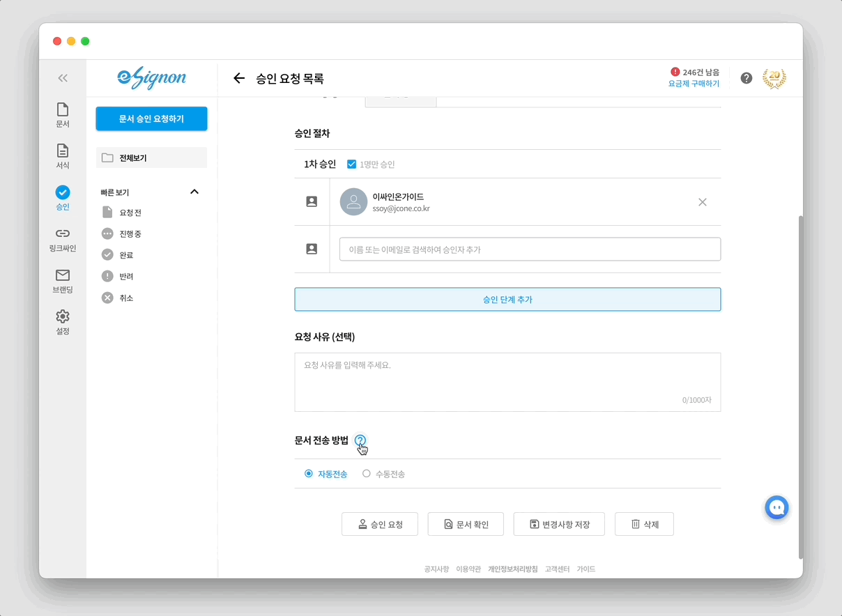Open the 브랜딩 section in sidebar
This screenshot has height=616, width=842.
[x=63, y=281]
